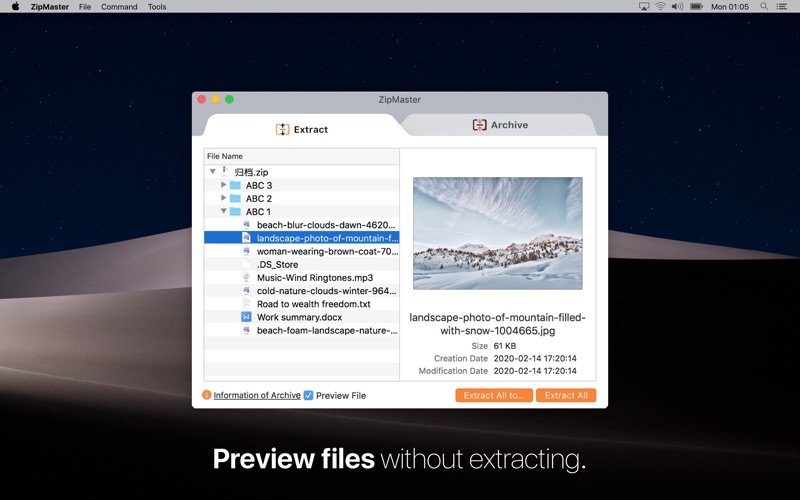Click the Extract tab icon
800x500 pixels.
pyautogui.click(x=282, y=130)
